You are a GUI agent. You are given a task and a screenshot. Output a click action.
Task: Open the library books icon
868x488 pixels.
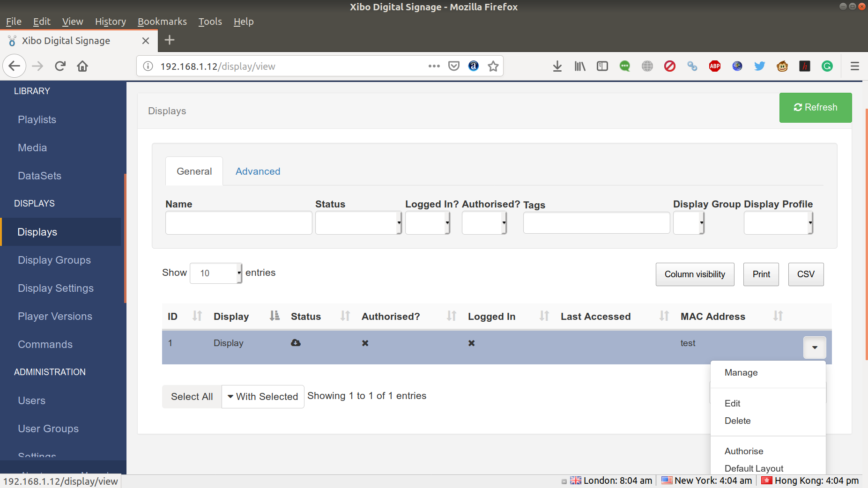[x=580, y=66]
